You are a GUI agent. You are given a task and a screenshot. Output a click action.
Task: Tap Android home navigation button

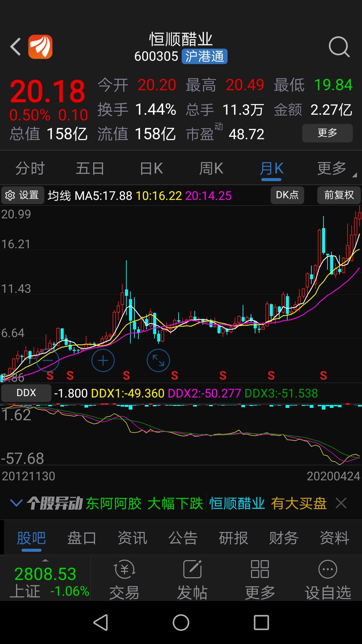click(x=181, y=623)
